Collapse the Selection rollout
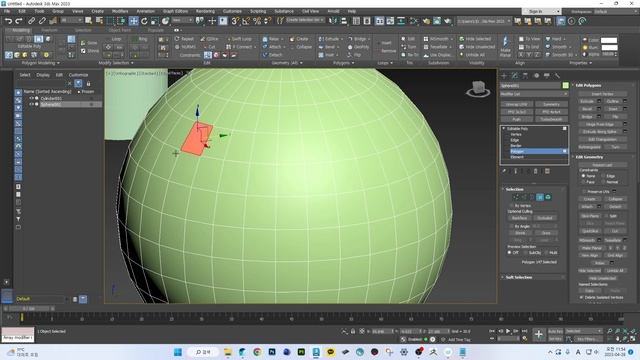This screenshot has width=640, height=360. click(514, 189)
